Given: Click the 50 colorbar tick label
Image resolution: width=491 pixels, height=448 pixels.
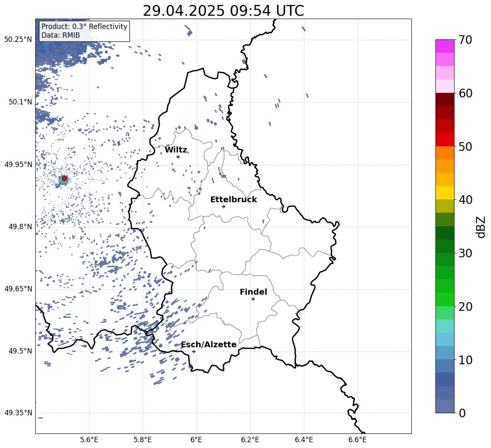Looking at the screenshot, I should click(465, 147).
